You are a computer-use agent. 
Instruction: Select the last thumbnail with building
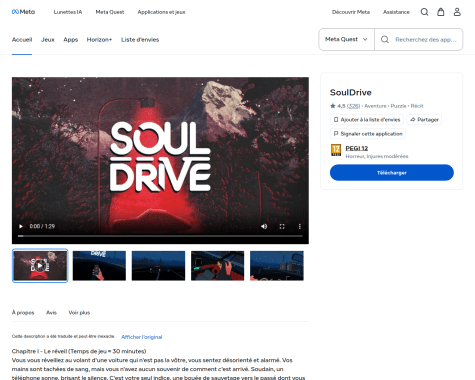pos(277,266)
